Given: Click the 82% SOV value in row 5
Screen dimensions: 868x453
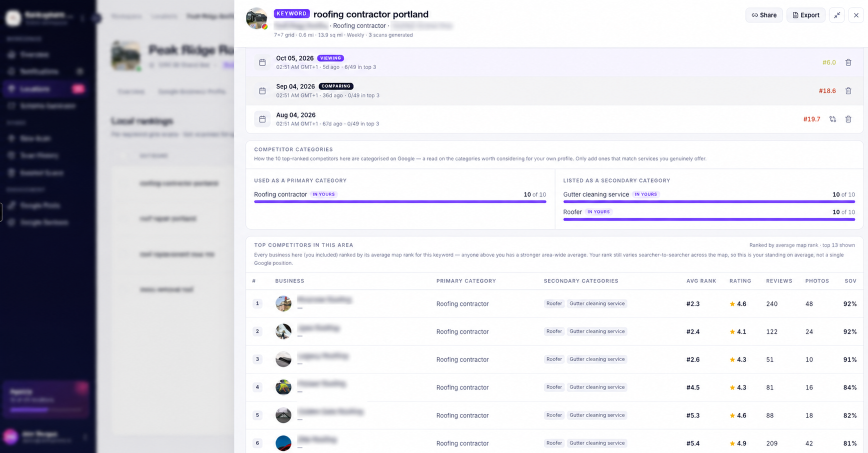Looking at the screenshot, I should (x=850, y=415).
